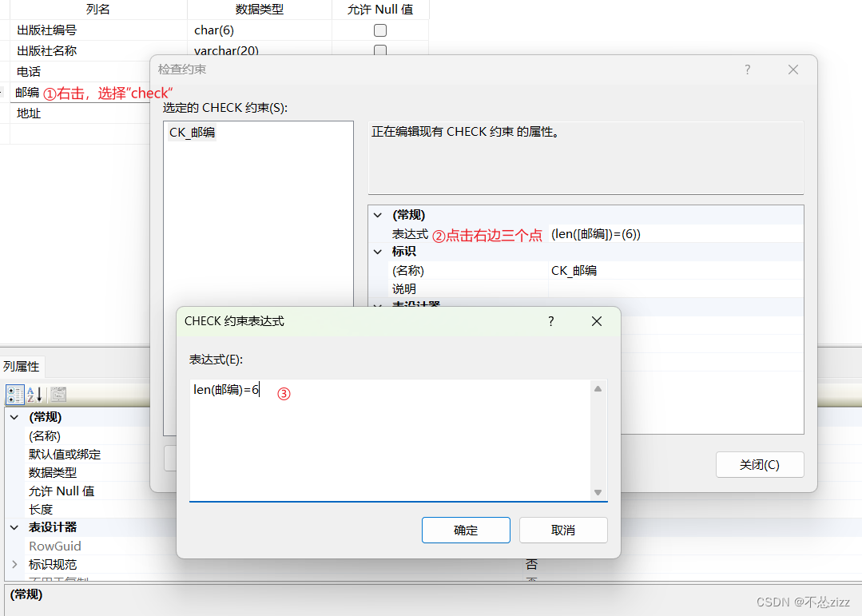
Task: Collapse the (常规) section in constraint properties
Action: pos(377,214)
